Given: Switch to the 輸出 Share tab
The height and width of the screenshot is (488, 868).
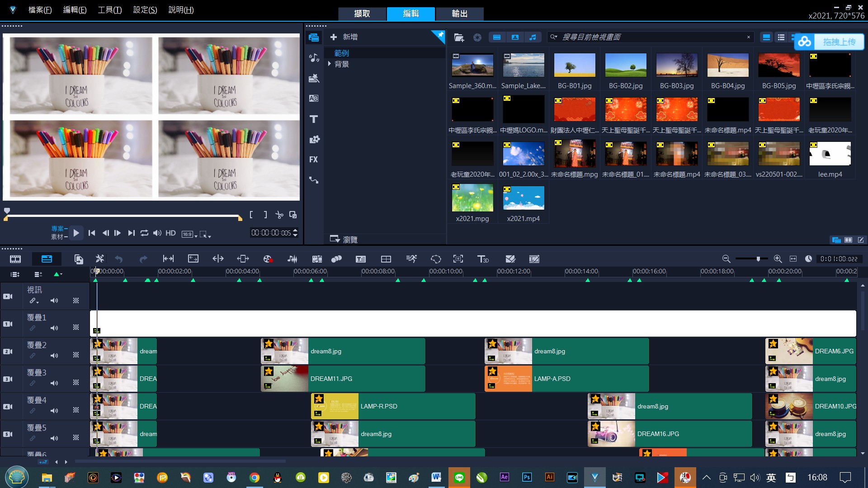Looking at the screenshot, I should click(460, 14).
